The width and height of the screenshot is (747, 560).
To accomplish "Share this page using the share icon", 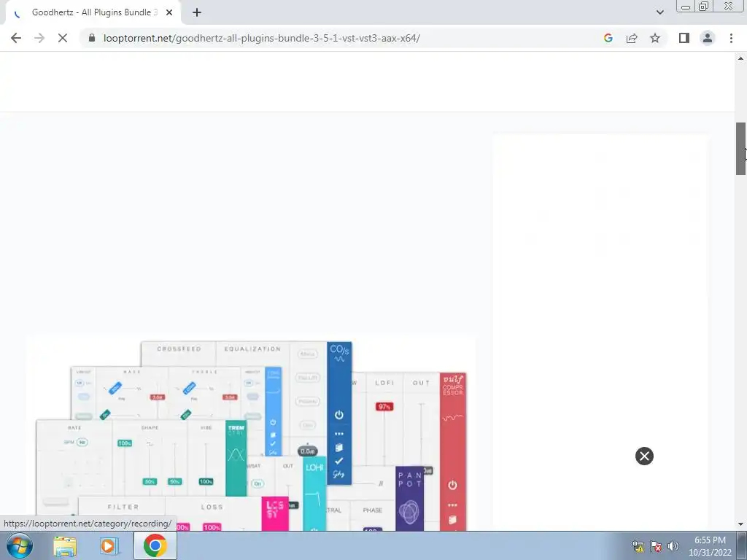I will coord(632,38).
